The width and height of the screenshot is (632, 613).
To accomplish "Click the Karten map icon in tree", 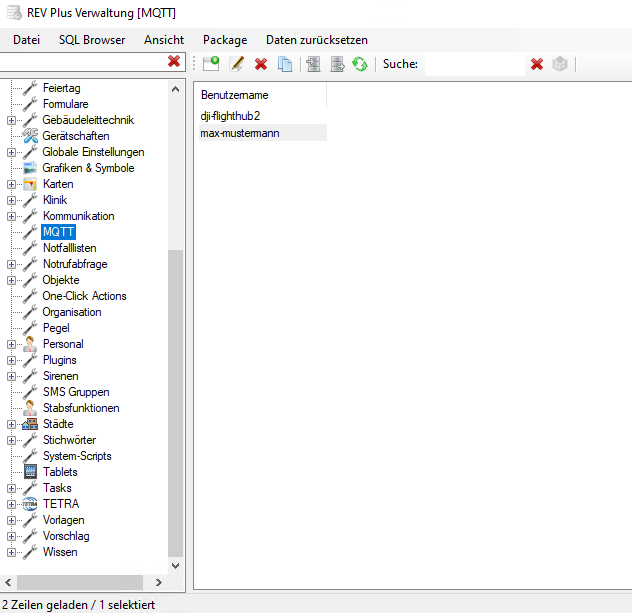I will (x=30, y=184).
